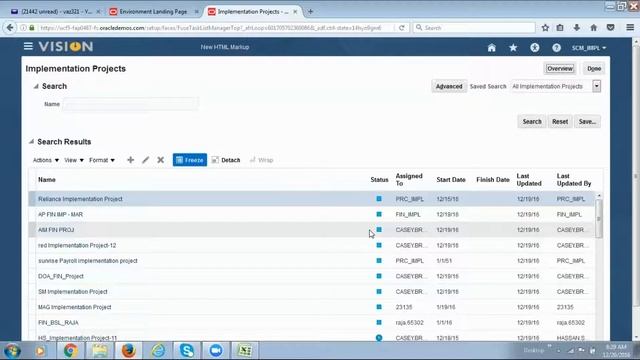Screen dimensions: 640x360
Task: Open a new browser tab
Action: 310,11
